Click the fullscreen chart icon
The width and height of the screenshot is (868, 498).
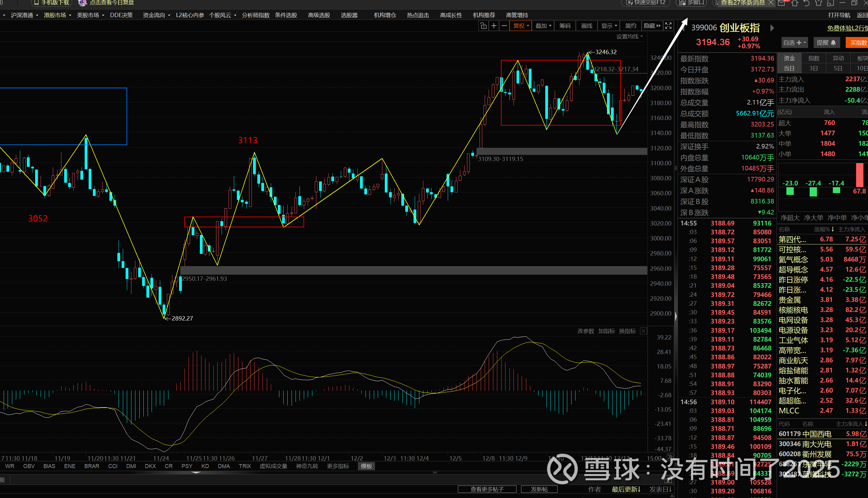pos(668,26)
